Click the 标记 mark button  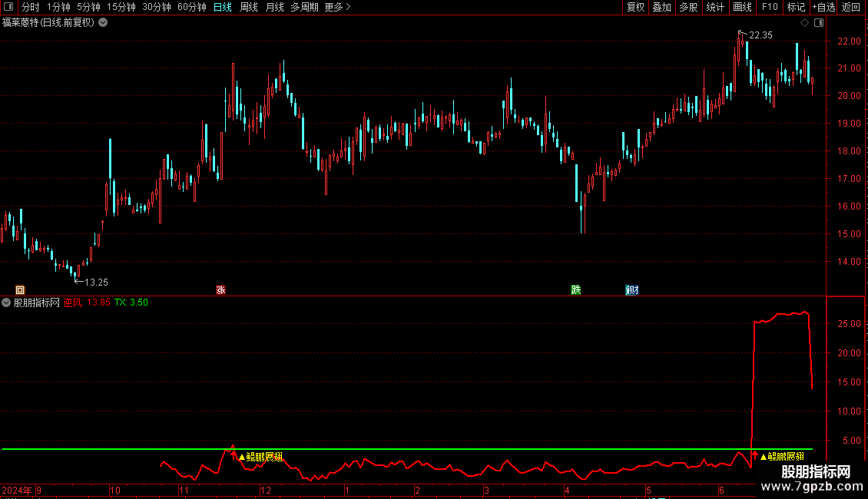pyautogui.click(x=796, y=7)
